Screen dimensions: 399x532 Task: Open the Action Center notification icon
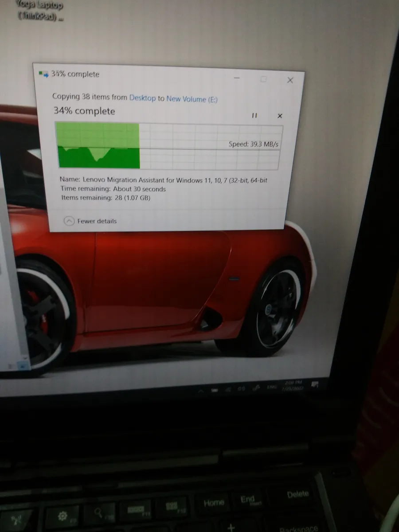coord(315,384)
